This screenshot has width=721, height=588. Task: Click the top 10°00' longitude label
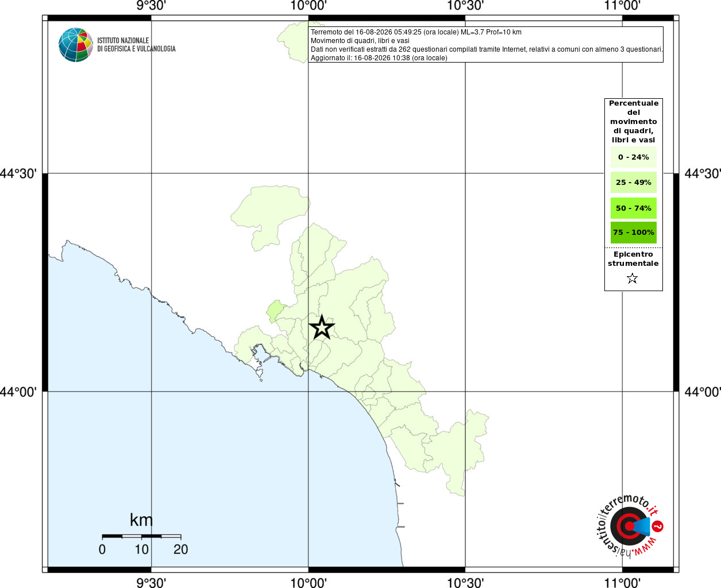(x=309, y=6)
